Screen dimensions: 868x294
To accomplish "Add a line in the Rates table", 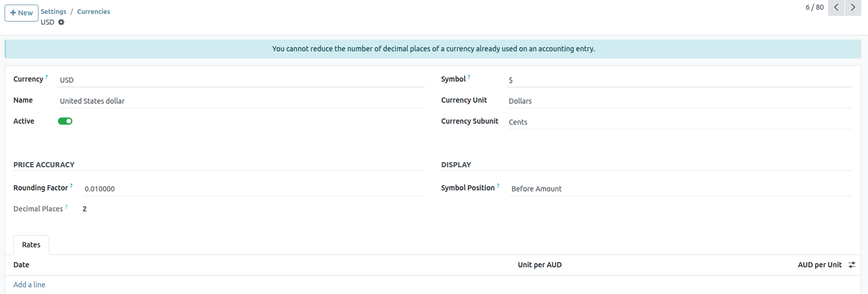I will [x=29, y=285].
